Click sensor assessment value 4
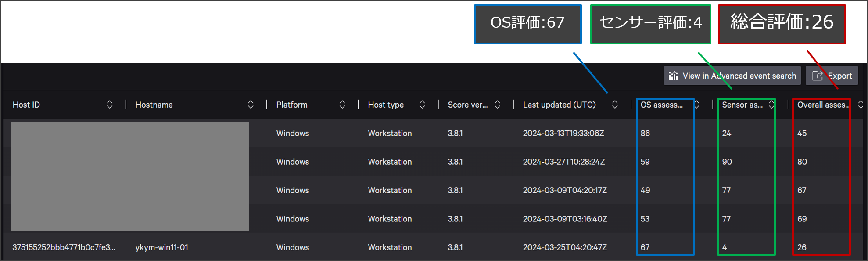 725,247
